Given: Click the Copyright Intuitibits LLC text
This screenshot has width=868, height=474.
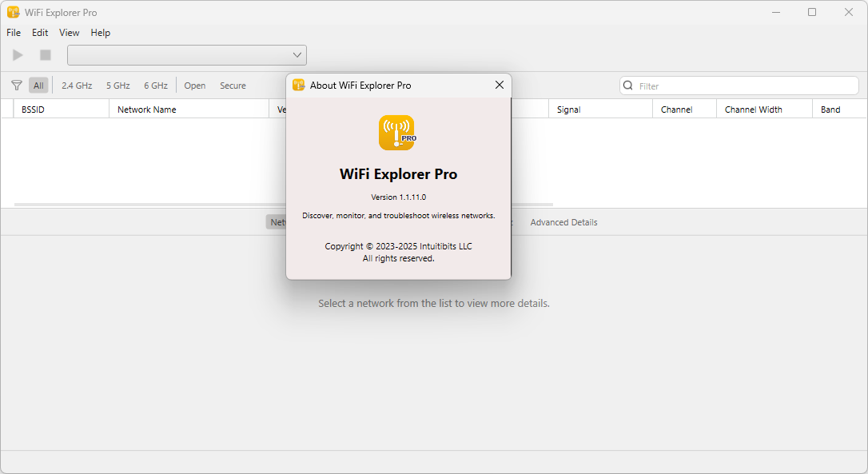Looking at the screenshot, I should click(399, 246).
